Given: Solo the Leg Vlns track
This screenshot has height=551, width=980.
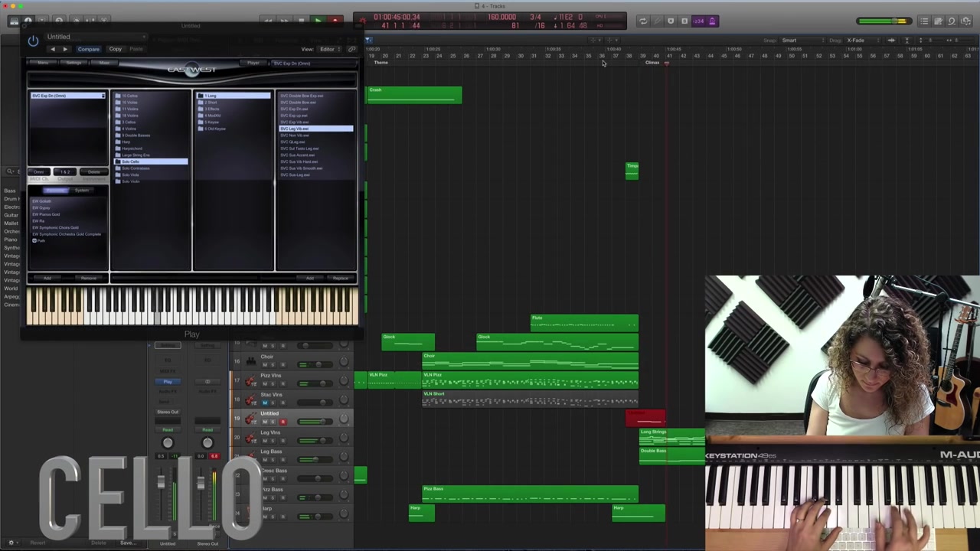Looking at the screenshot, I should tap(273, 440).
